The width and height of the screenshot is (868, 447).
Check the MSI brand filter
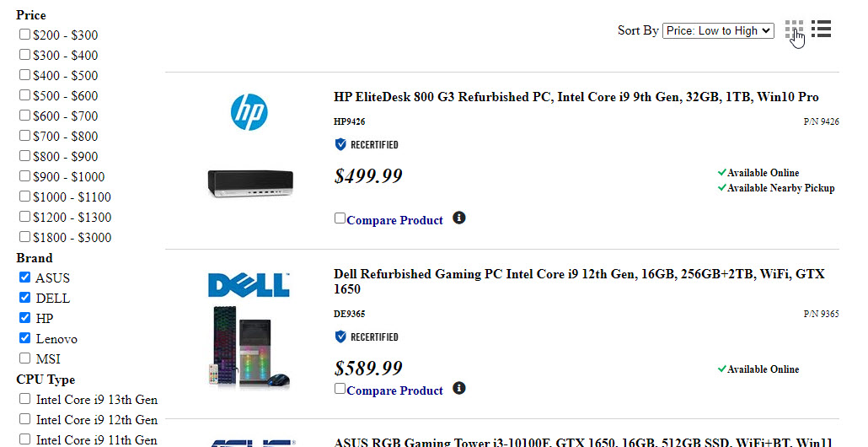pos(25,358)
